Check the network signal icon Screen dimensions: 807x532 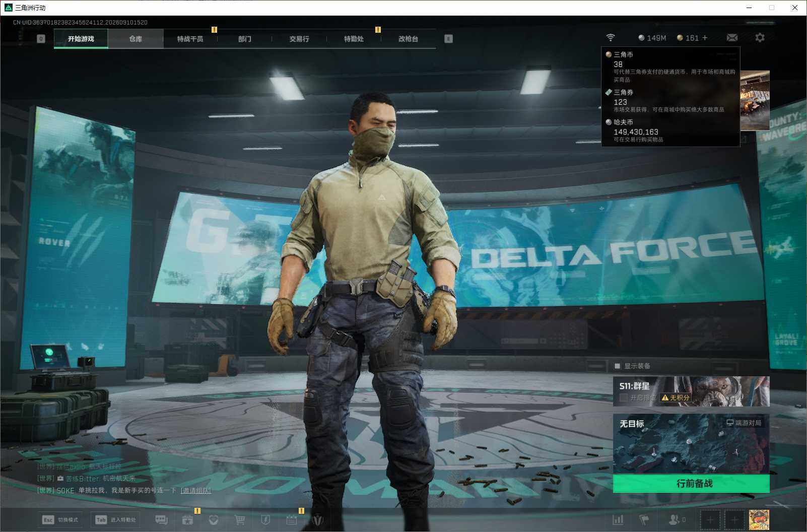(x=611, y=38)
